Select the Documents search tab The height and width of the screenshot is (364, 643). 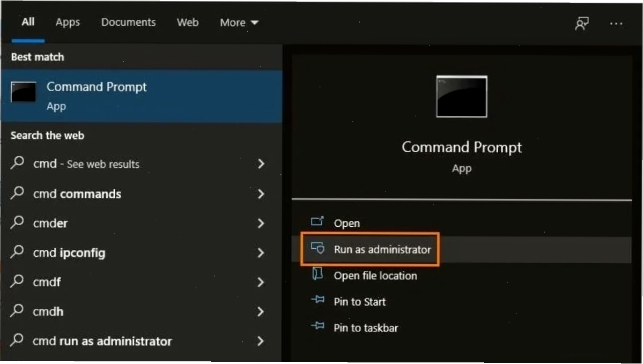(128, 23)
